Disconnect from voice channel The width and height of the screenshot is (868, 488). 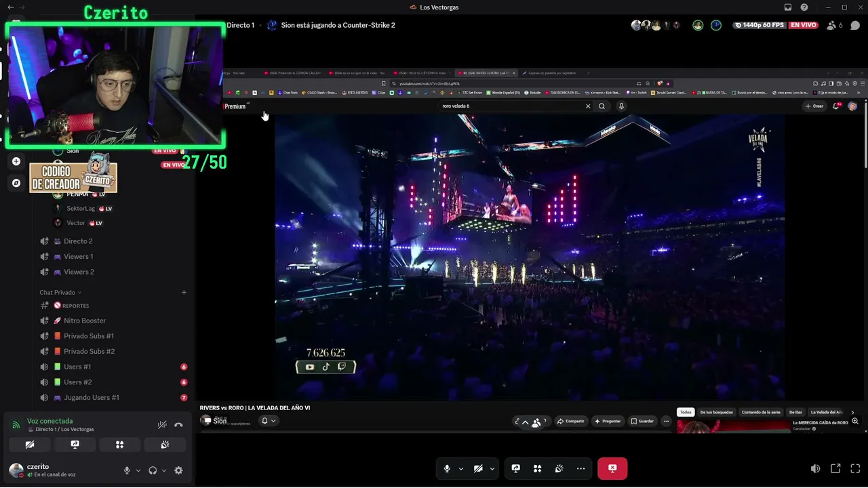(x=178, y=425)
